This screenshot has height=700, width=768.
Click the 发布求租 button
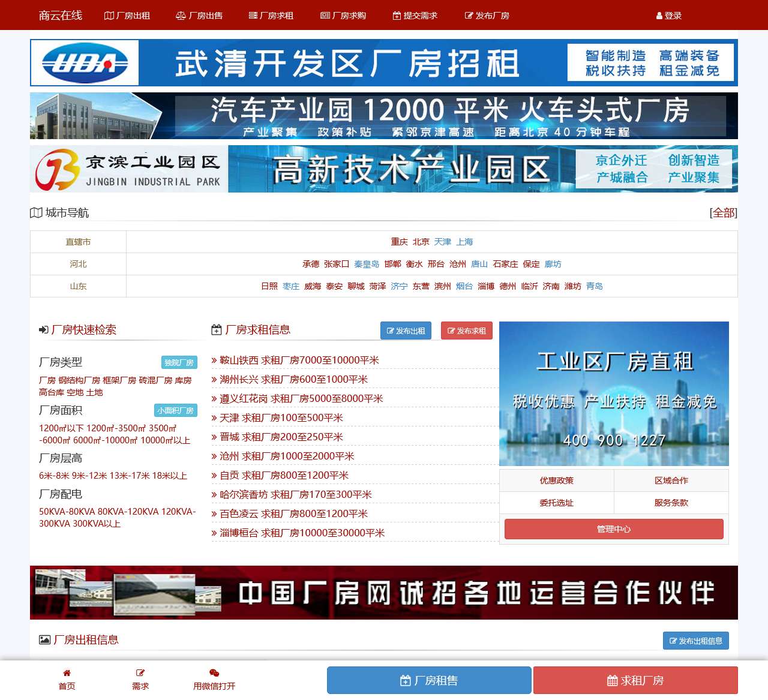(x=467, y=331)
